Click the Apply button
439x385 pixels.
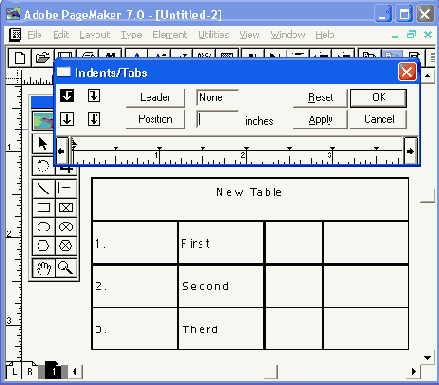pos(320,119)
